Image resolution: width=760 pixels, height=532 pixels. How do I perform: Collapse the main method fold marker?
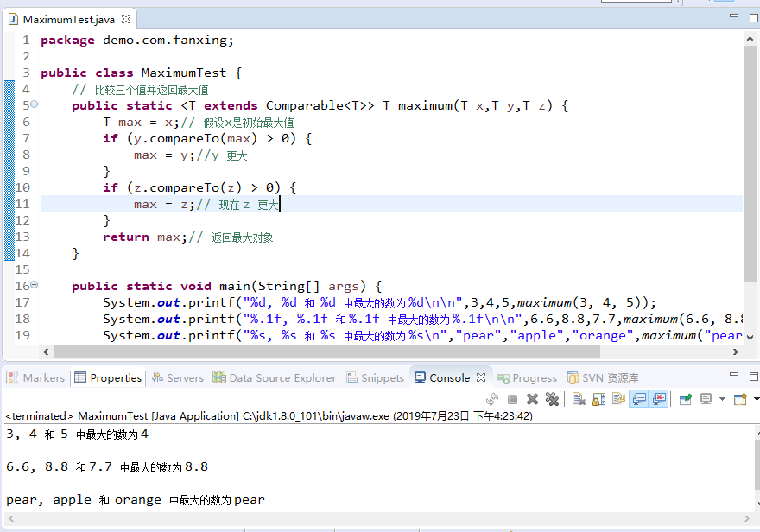coord(33,285)
